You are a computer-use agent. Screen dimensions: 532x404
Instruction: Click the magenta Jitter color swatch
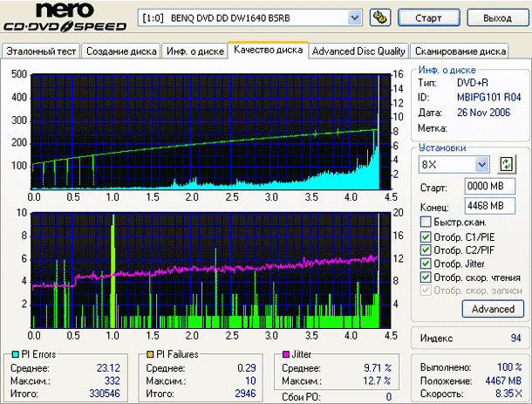283,354
